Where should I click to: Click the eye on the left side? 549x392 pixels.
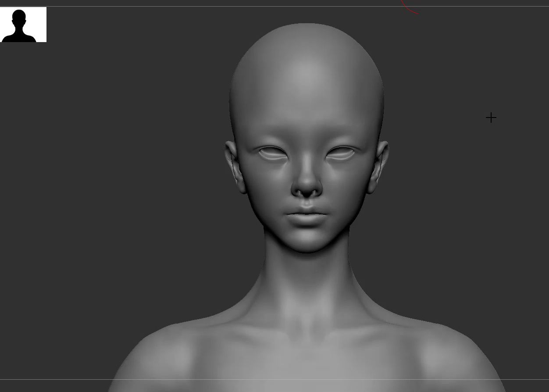(x=272, y=153)
